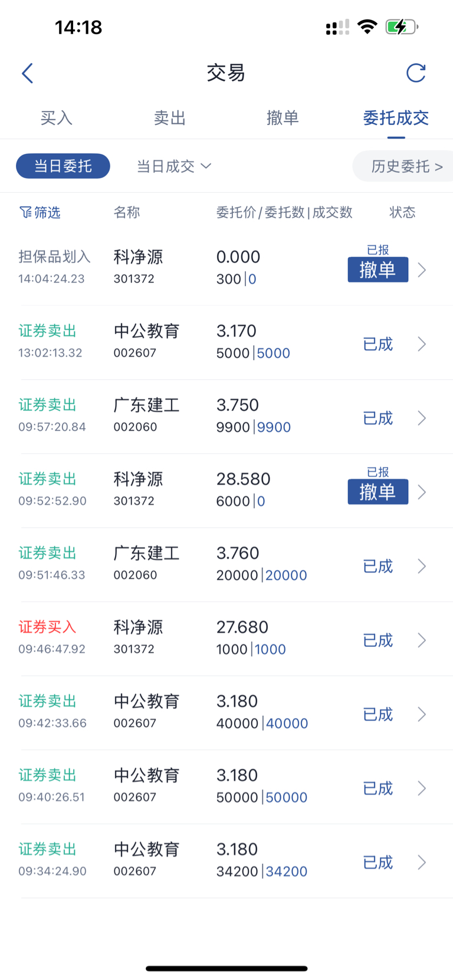The image size is (453, 980).
Task: Open the 筛选 filter icon
Action: [40, 212]
